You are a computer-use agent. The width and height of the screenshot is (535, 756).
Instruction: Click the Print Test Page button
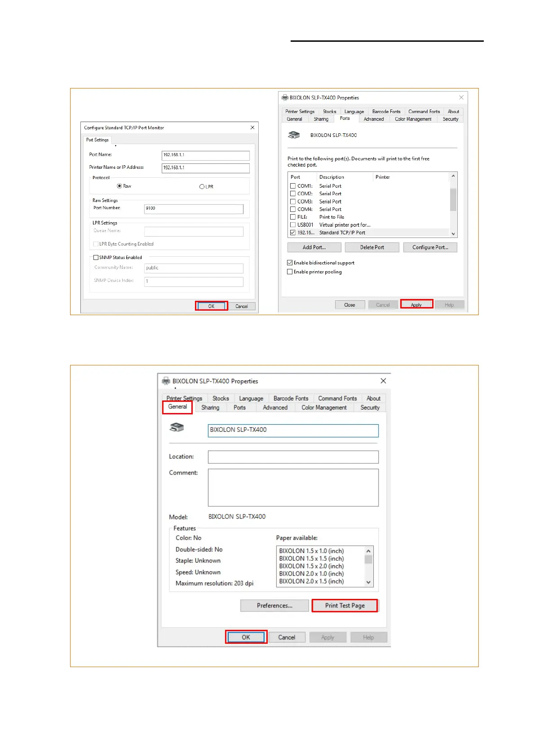click(x=345, y=606)
